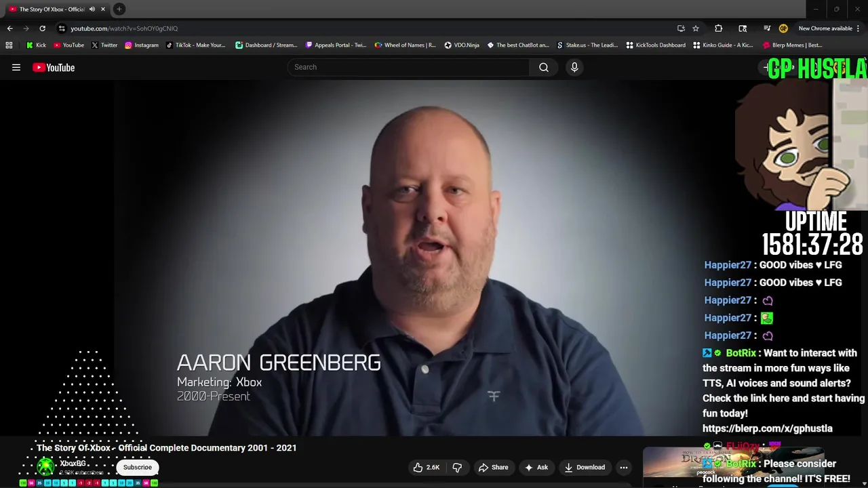
Task: Open the media controls icon in toolbar
Action: (767, 28)
